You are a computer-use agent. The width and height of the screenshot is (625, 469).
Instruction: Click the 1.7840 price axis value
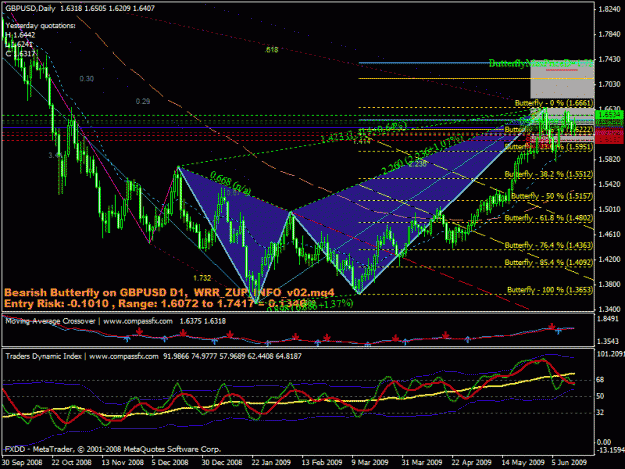[609, 35]
